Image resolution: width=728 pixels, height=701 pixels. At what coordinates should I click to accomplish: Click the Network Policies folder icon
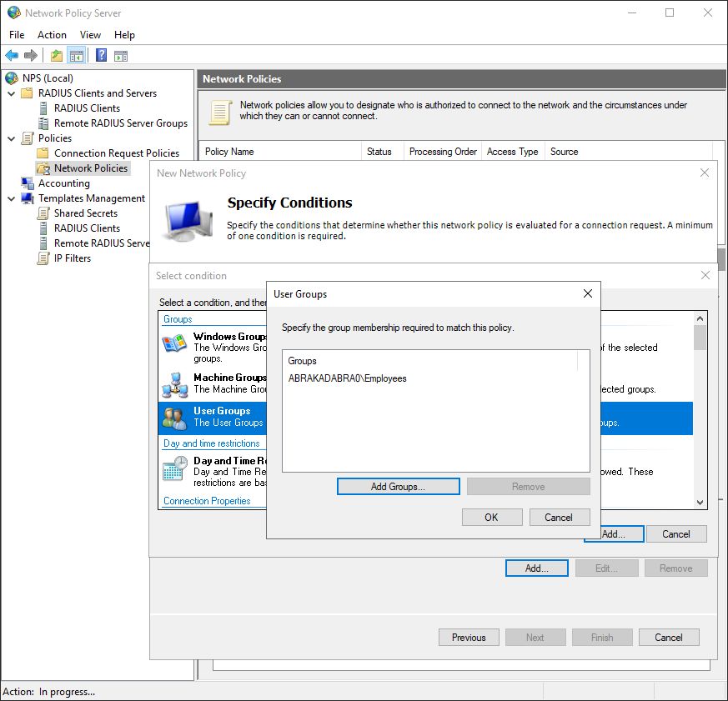point(43,168)
